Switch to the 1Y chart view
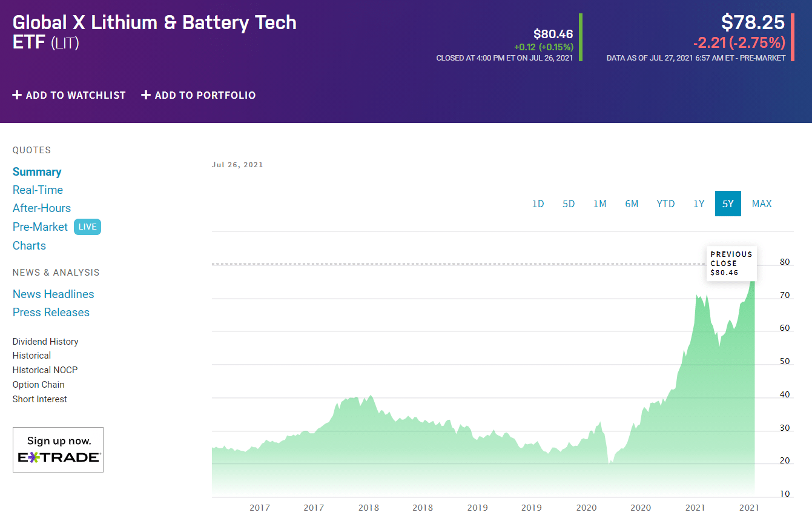 [x=698, y=204]
